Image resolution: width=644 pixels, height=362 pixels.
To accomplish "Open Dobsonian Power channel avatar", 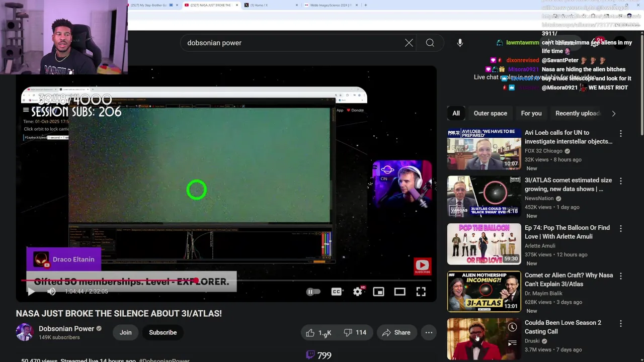I will 24,332.
